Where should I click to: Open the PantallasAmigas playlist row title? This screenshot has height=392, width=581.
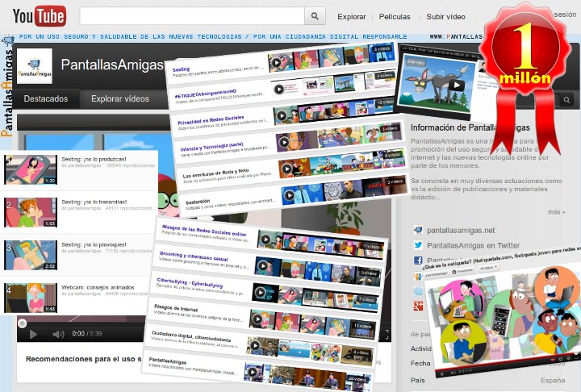pos(168,361)
